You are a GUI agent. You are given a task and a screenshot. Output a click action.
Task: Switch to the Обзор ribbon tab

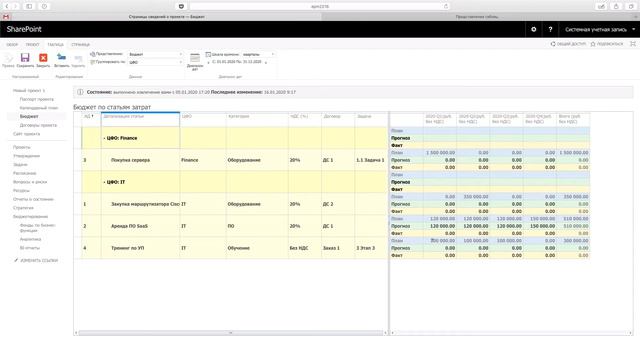pos(12,44)
